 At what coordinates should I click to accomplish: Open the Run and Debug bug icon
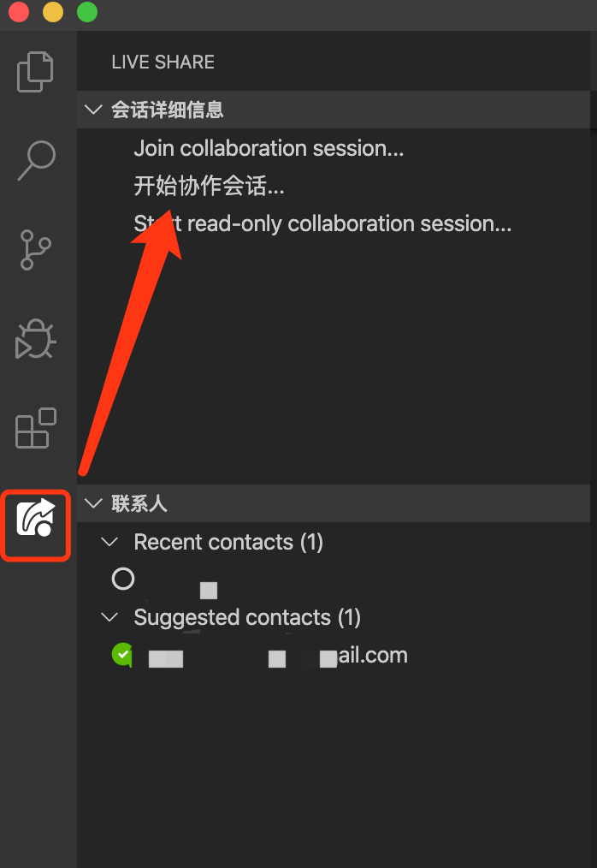click(36, 339)
